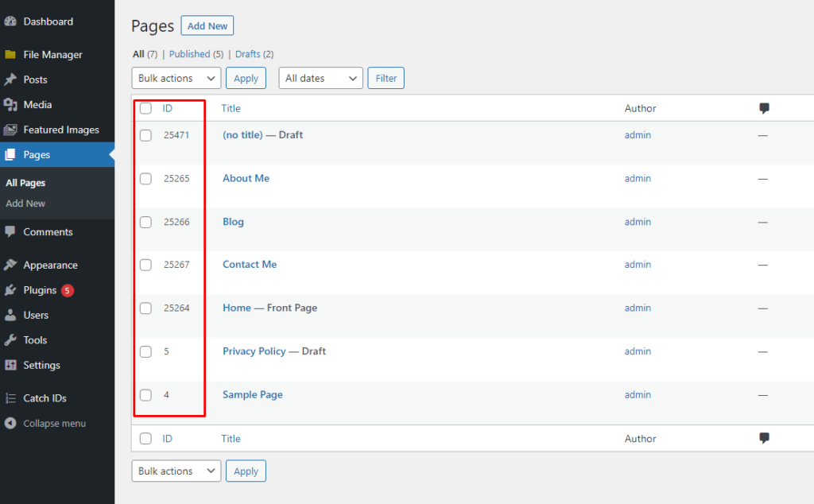Open Media in the sidebar menu
The image size is (814, 504).
(x=37, y=104)
